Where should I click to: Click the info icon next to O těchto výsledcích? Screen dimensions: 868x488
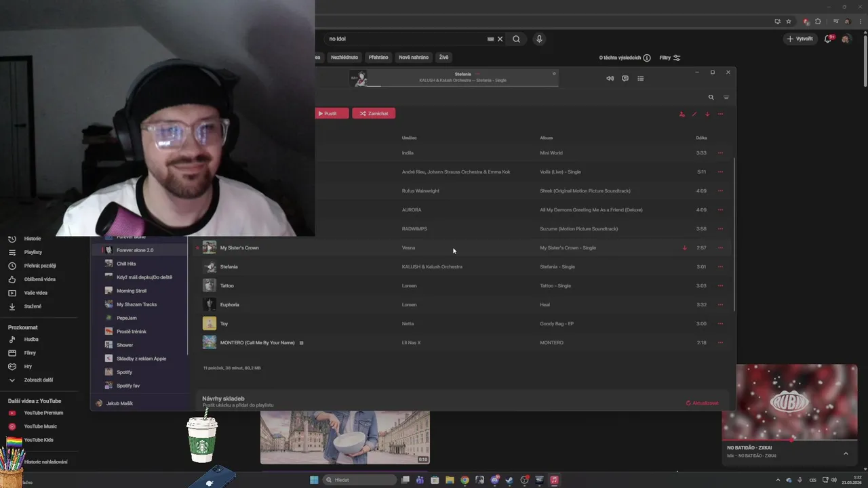pos(647,58)
